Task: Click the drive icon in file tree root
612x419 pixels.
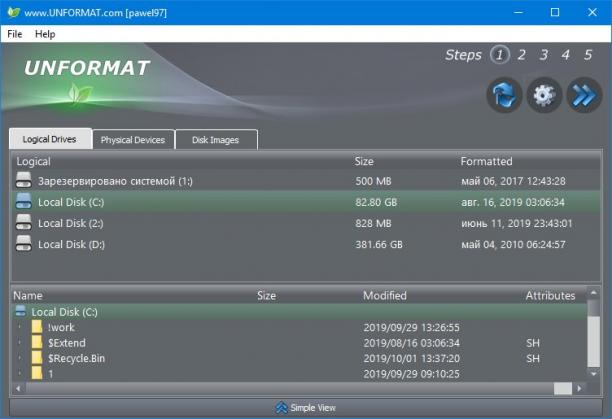Action: click(20, 311)
